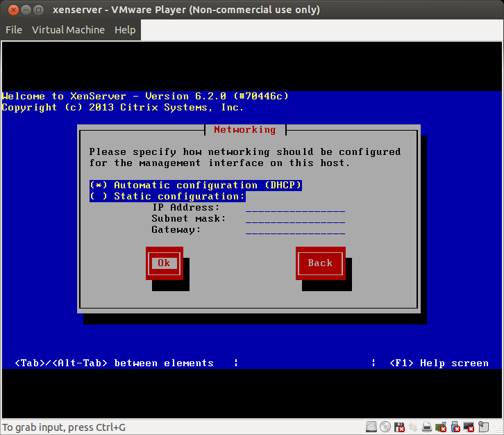Maximize the VMware Player window
504x435 pixels.
click(39, 10)
